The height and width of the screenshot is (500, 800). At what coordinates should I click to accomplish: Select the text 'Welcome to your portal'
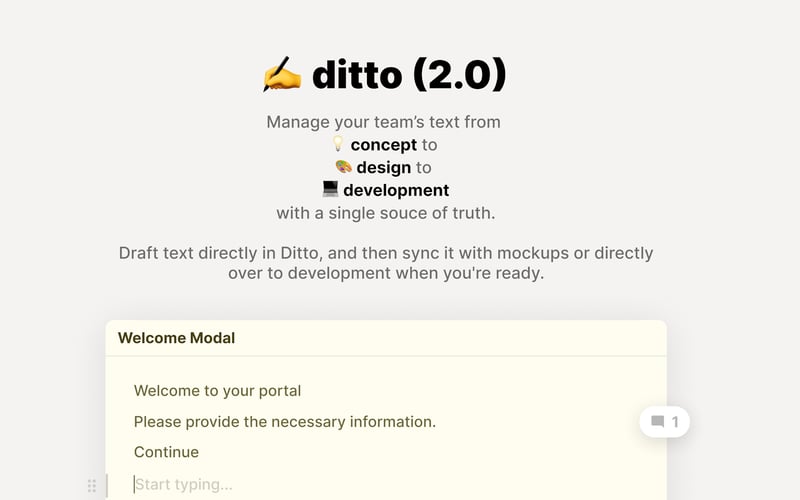(217, 391)
